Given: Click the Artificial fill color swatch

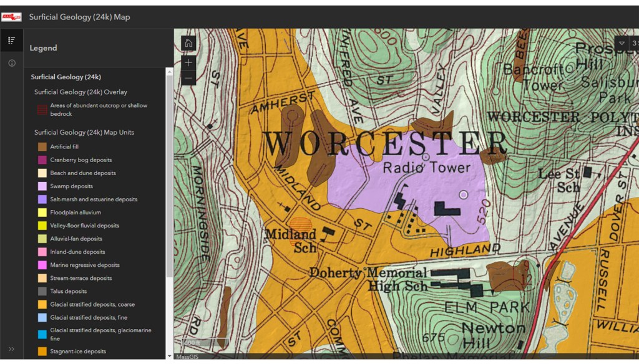Looking at the screenshot, I should point(42,147).
